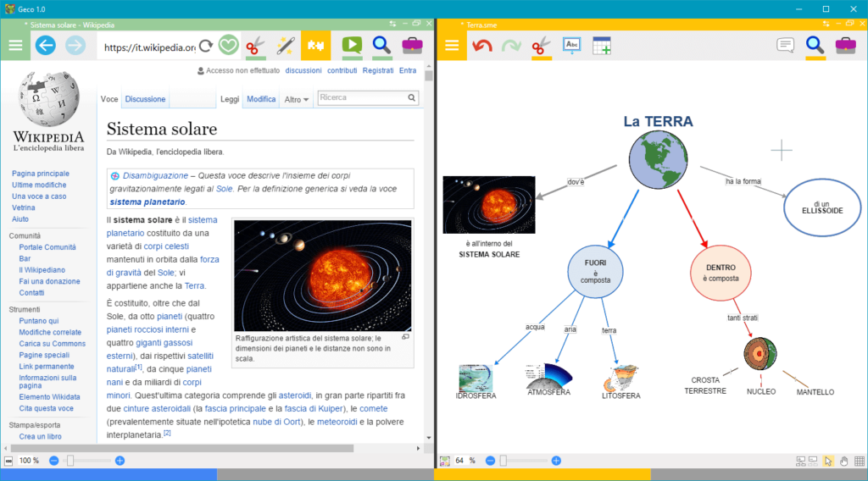
Task: Open the Disambiguazione link
Action: click(x=155, y=175)
